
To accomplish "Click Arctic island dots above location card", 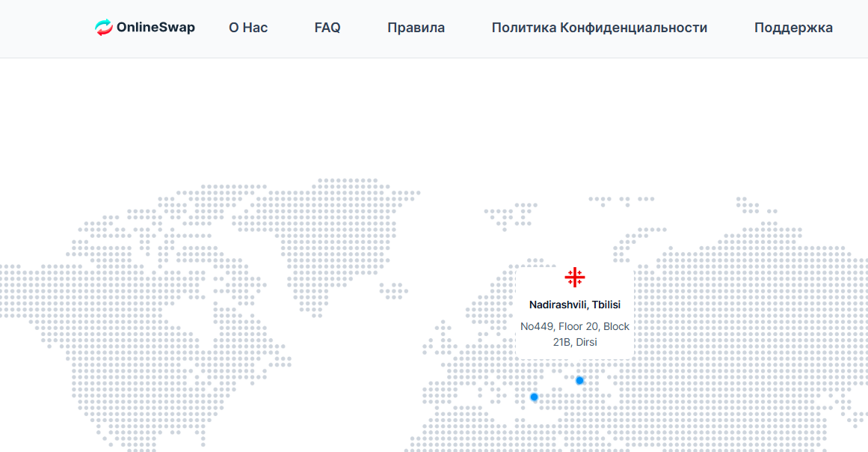I will (x=516, y=213).
